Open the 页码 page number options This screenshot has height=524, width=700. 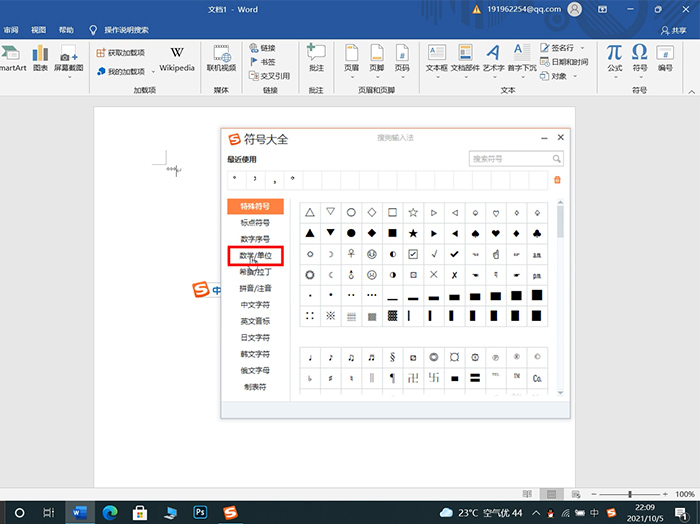coord(402,61)
